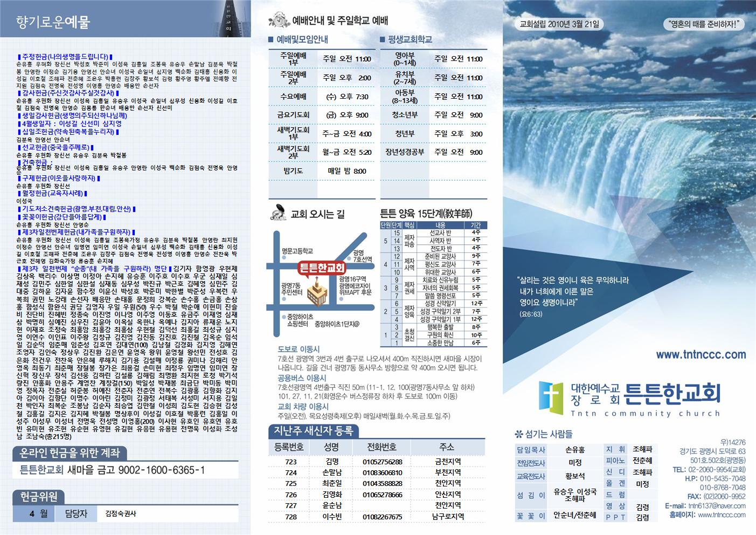Screen dimensions: 756x535
Task: Click the red 튼튼한교회 label on the map
Action: [322, 268]
